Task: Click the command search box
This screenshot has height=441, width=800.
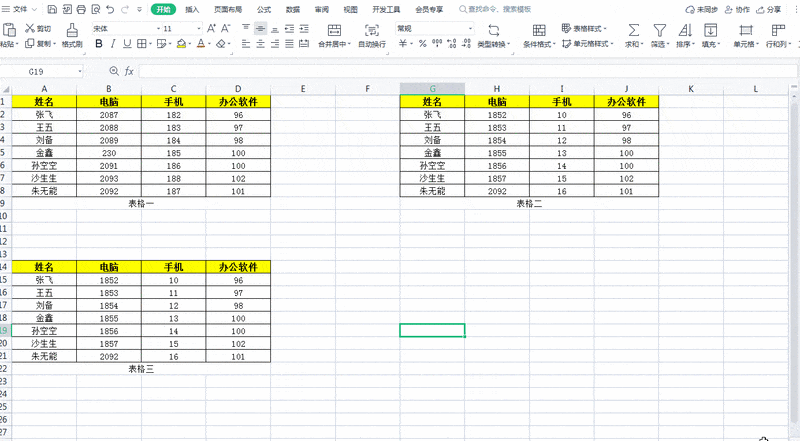Action: click(x=495, y=9)
